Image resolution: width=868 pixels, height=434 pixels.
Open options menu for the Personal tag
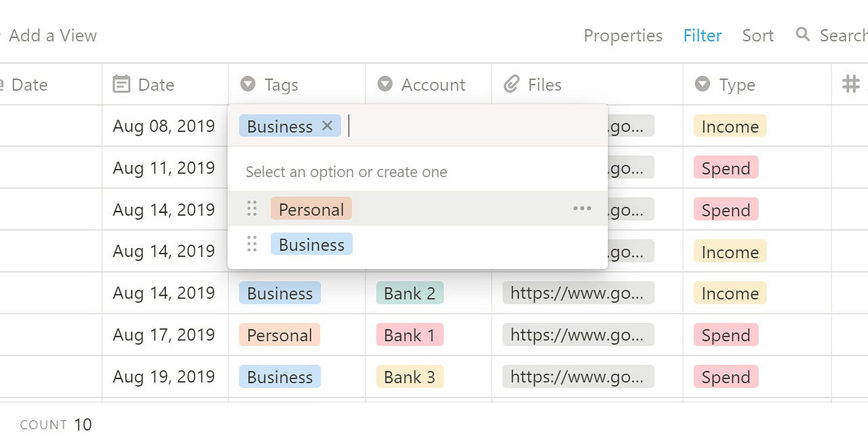582,208
